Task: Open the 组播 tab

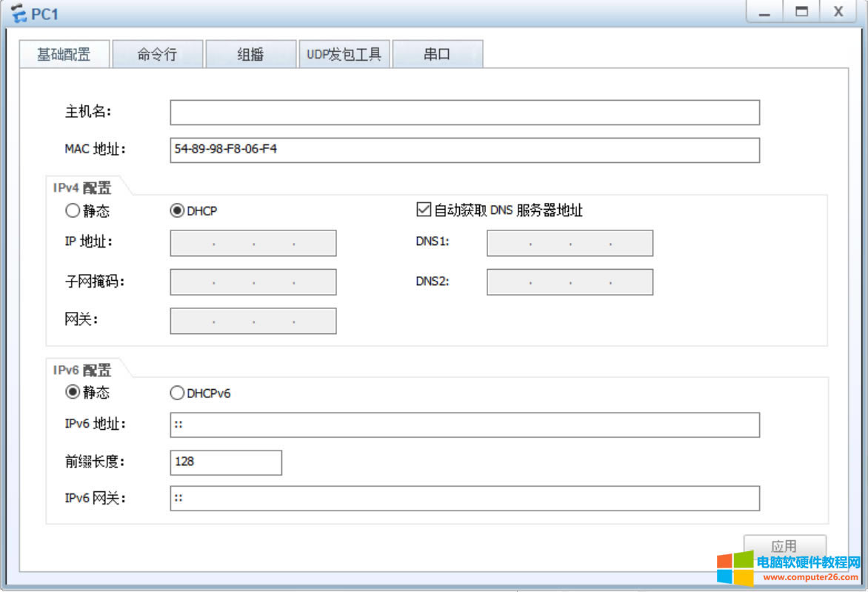Action: [x=251, y=54]
